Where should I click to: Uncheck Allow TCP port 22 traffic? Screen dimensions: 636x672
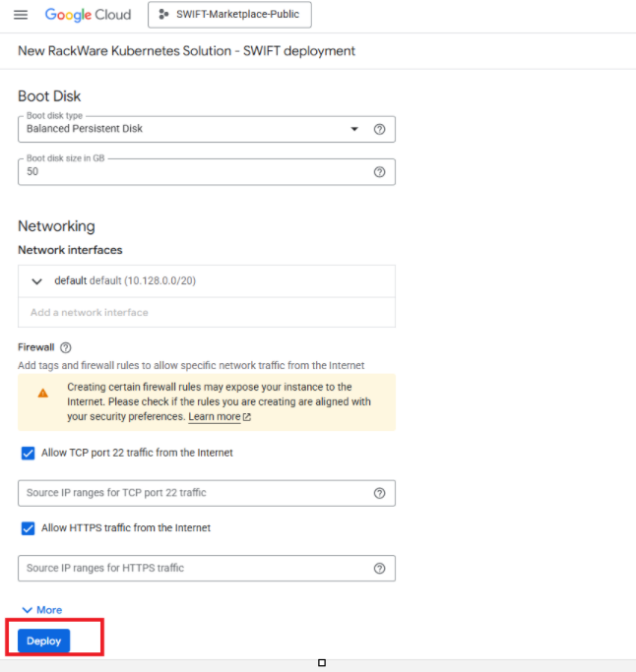click(x=28, y=453)
